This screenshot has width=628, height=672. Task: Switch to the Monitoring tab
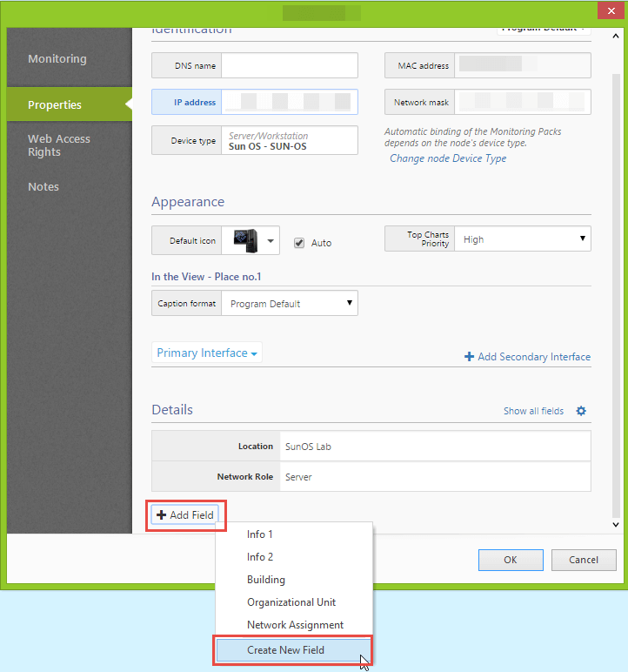tap(57, 59)
